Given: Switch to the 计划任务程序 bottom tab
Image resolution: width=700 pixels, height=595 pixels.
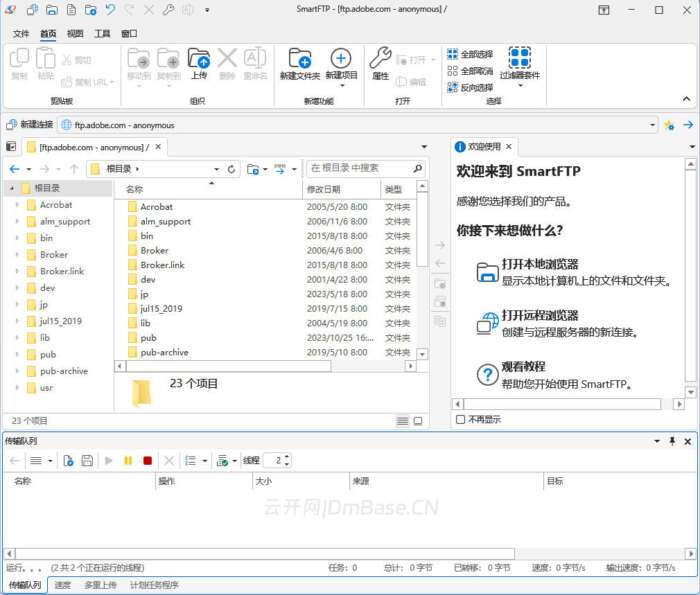Looking at the screenshot, I should click(x=154, y=585).
